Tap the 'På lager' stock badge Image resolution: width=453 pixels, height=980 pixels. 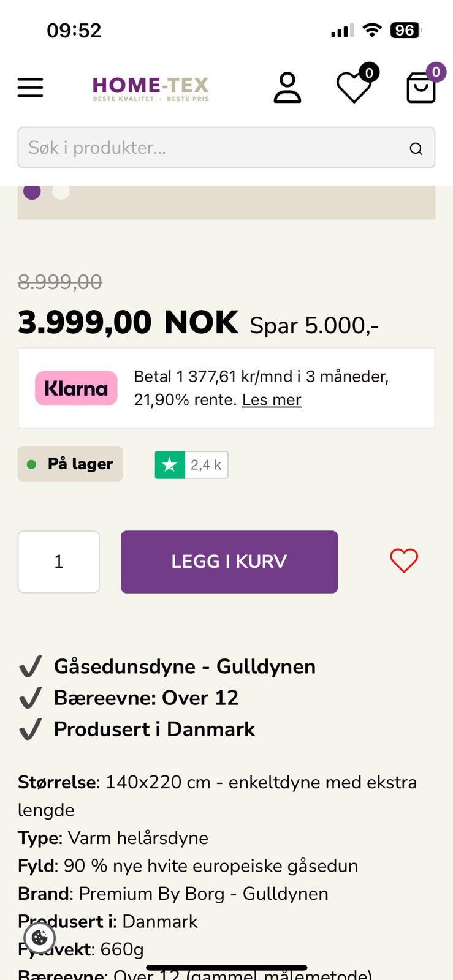pos(70,464)
